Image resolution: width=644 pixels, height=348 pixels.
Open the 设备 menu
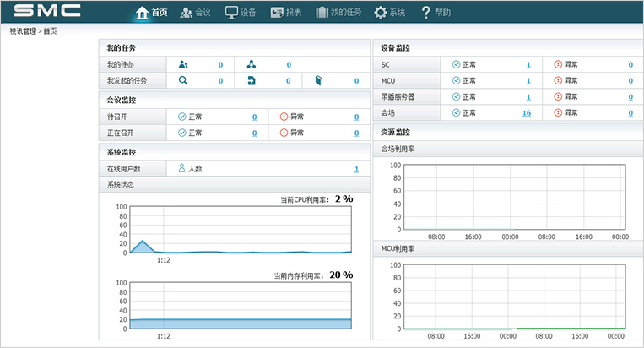248,13
